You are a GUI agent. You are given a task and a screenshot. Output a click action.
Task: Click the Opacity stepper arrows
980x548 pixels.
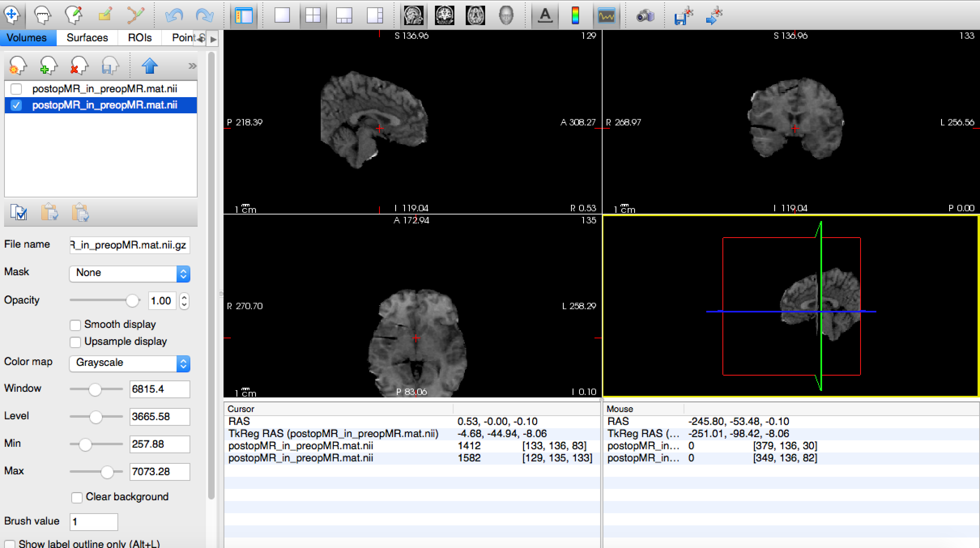tap(184, 301)
